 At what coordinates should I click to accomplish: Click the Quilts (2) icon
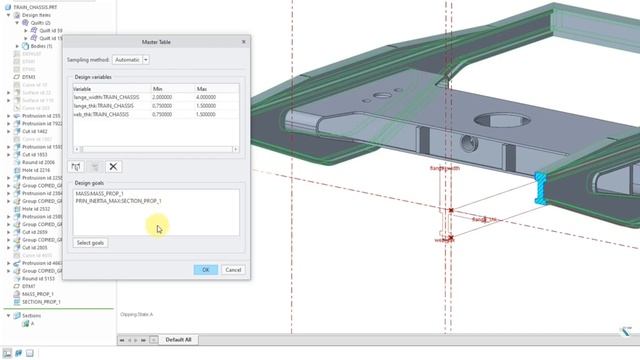coord(25,23)
